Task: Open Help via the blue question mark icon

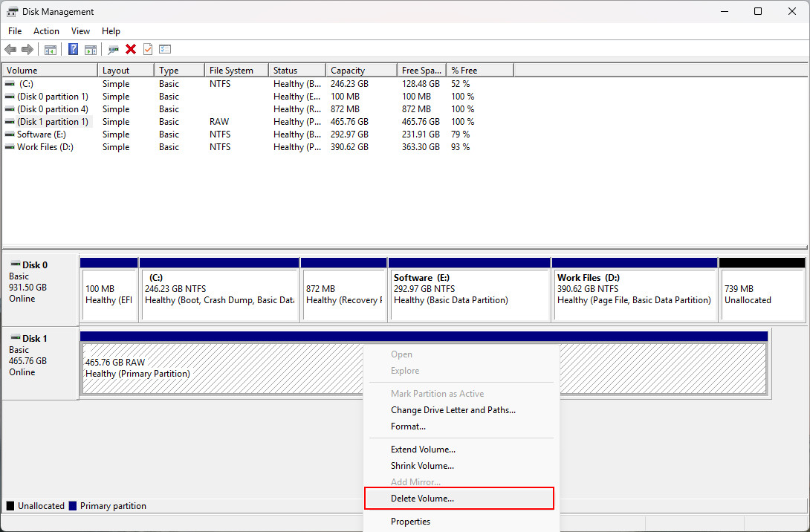Action: tap(74, 50)
